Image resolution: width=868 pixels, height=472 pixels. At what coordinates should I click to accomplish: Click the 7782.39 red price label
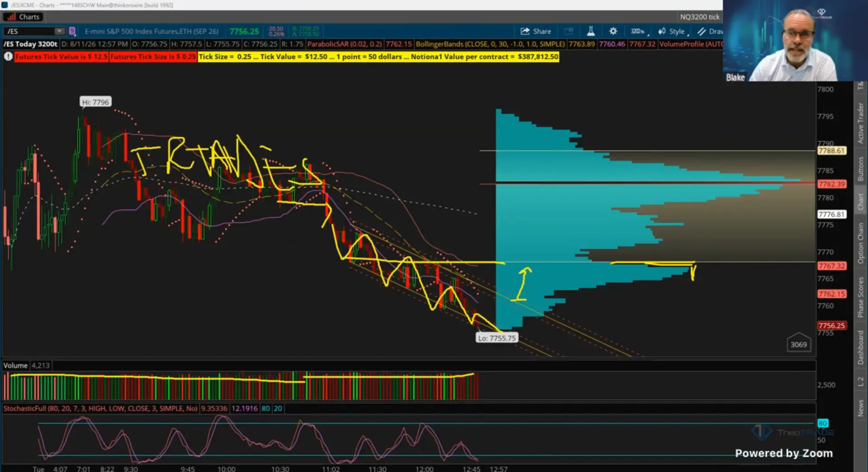(831, 184)
